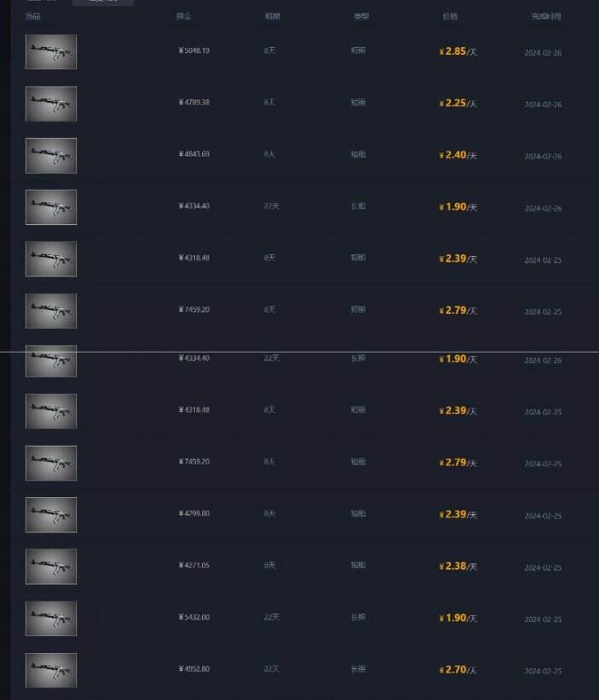Click the weapon image in the ¥4843.69 row
This screenshot has width=599, height=700.
click(50, 156)
